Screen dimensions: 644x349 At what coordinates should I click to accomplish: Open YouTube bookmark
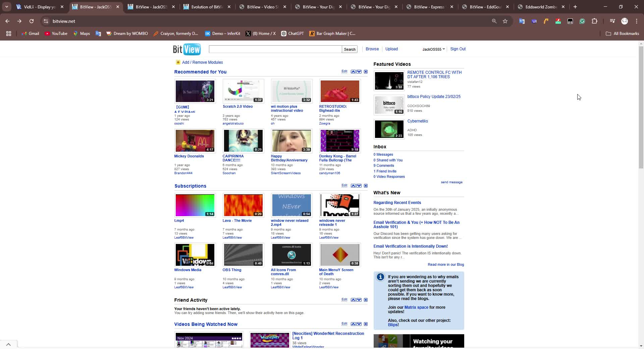click(56, 34)
